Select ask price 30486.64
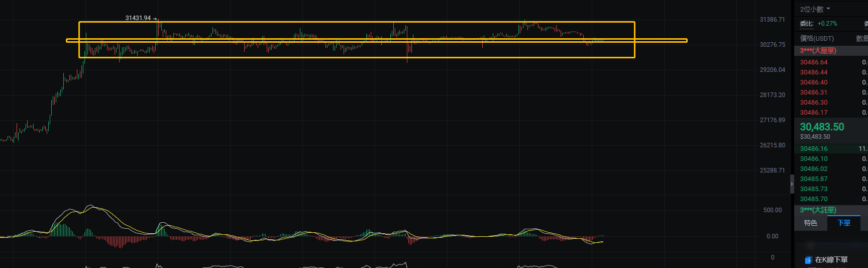The height and width of the screenshot is (268, 868). (814, 62)
